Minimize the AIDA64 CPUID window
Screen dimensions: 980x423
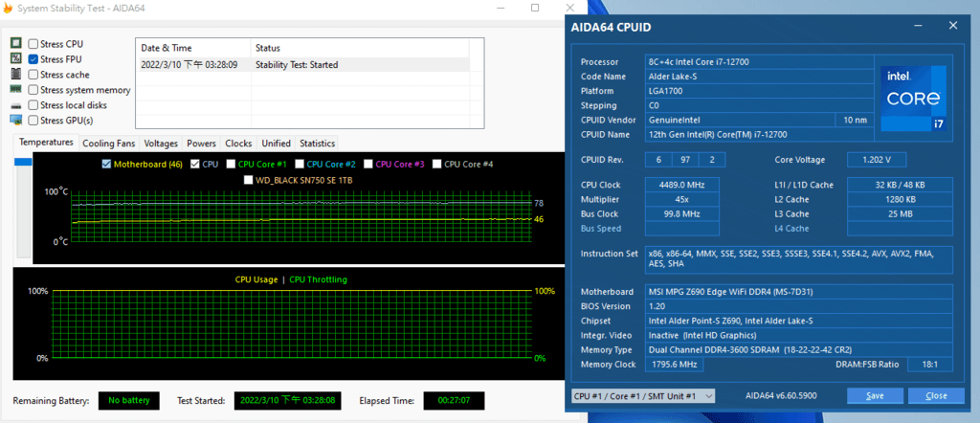click(918, 26)
